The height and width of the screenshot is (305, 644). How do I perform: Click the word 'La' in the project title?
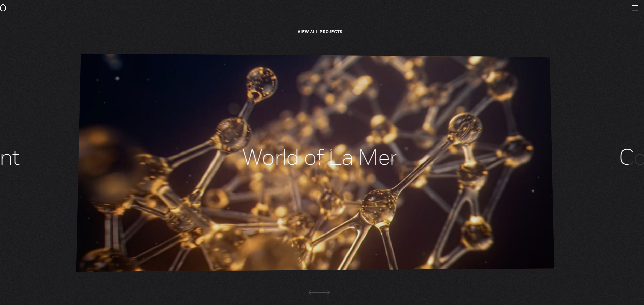click(341, 158)
